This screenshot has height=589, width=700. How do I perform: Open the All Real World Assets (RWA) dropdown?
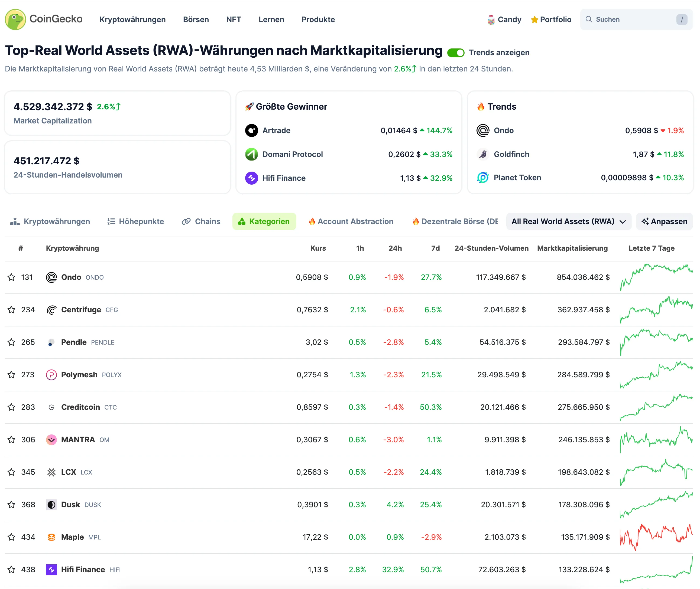point(569,221)
